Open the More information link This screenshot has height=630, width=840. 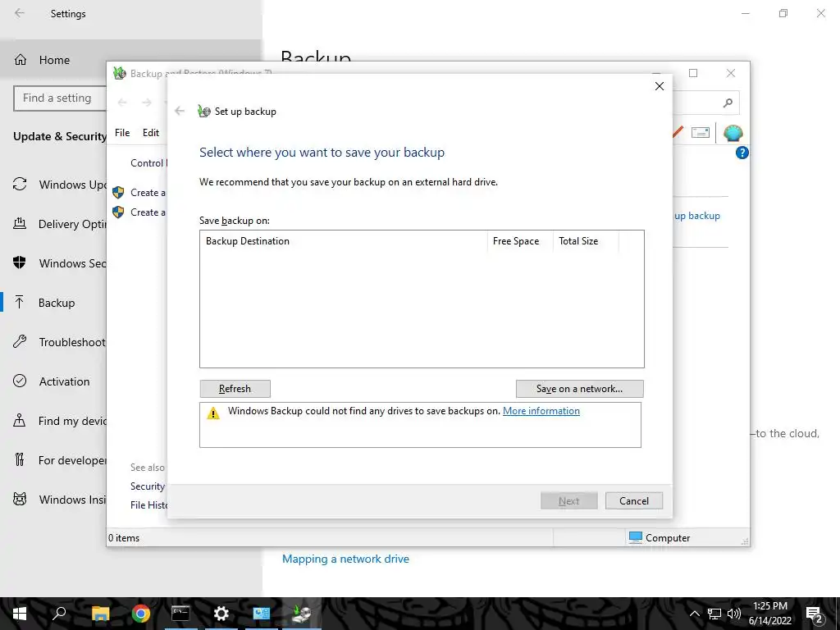point(541,411)
